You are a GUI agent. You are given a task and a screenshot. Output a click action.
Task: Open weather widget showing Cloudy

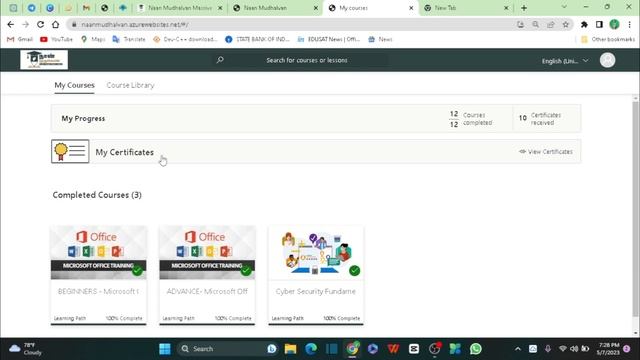(25, 349)
